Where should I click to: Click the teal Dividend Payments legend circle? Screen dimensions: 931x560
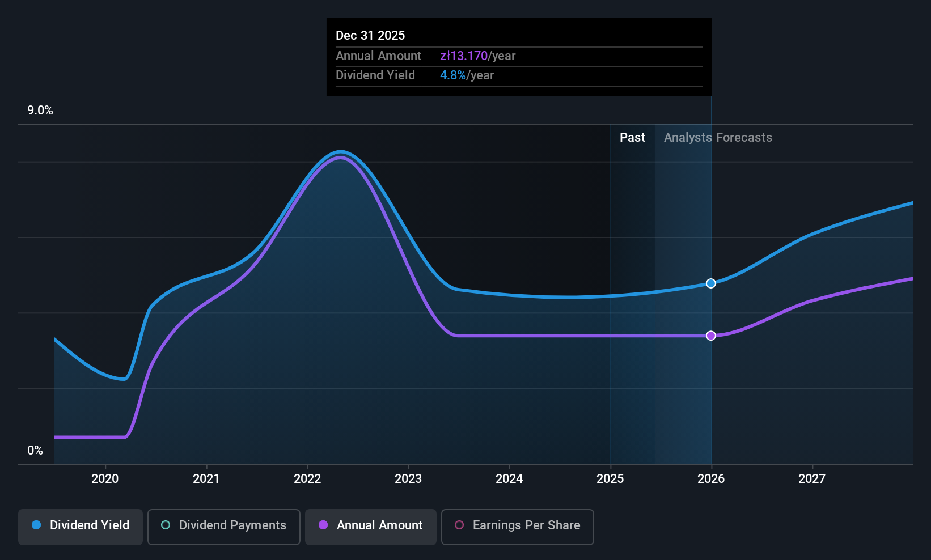(166, 525)
